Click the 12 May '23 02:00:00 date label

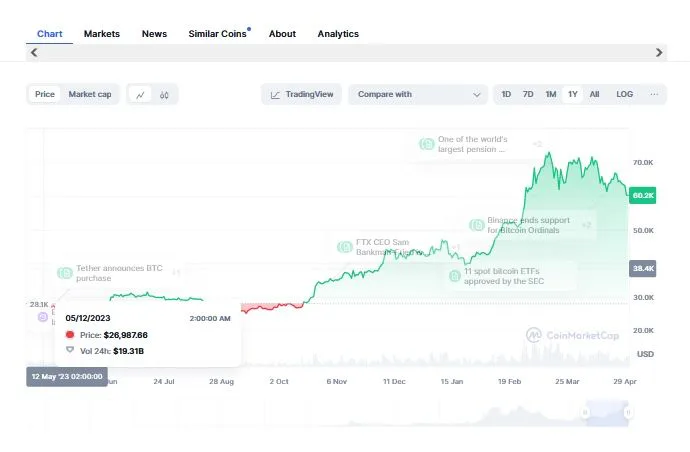(x=67, y=377)
